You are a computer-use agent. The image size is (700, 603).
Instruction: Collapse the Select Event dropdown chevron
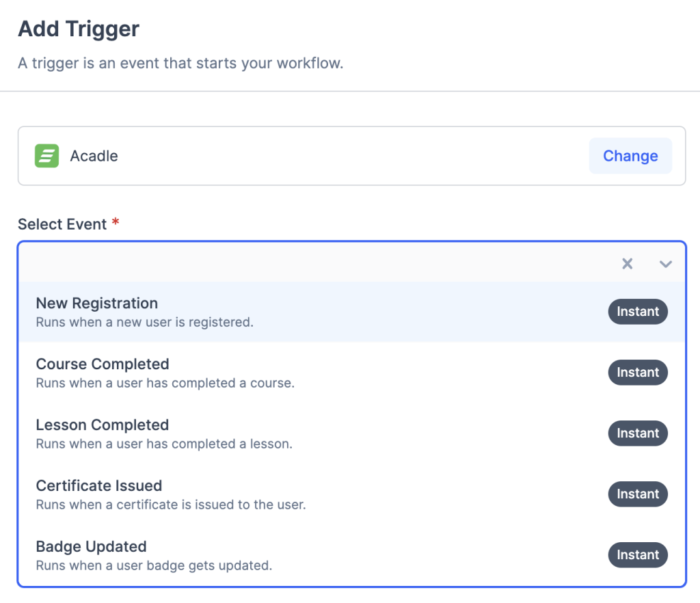coord(665,264)
